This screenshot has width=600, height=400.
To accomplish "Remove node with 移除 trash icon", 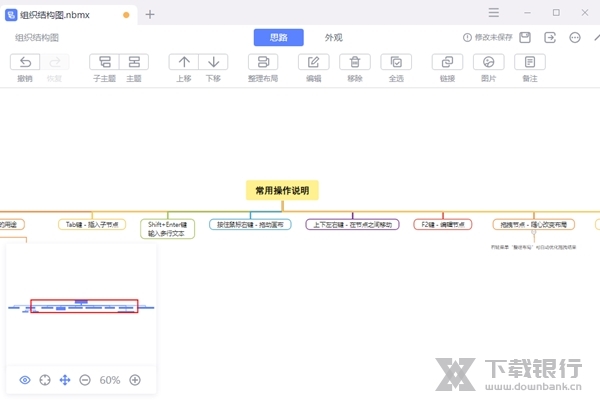I will click(355, 62).
